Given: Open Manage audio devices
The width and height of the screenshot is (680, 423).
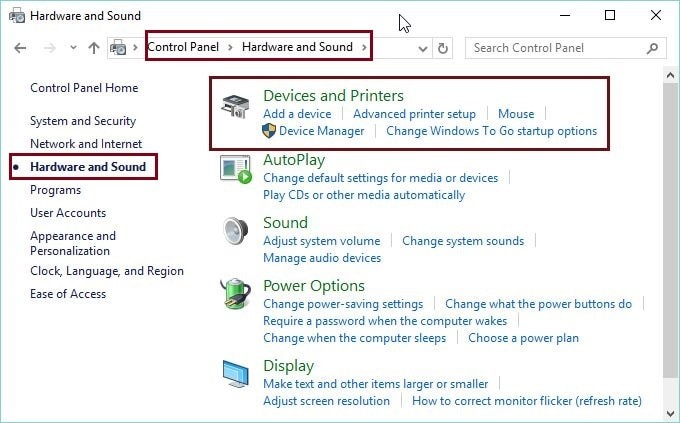Looking at the screenshot, I should click(322, 258).
